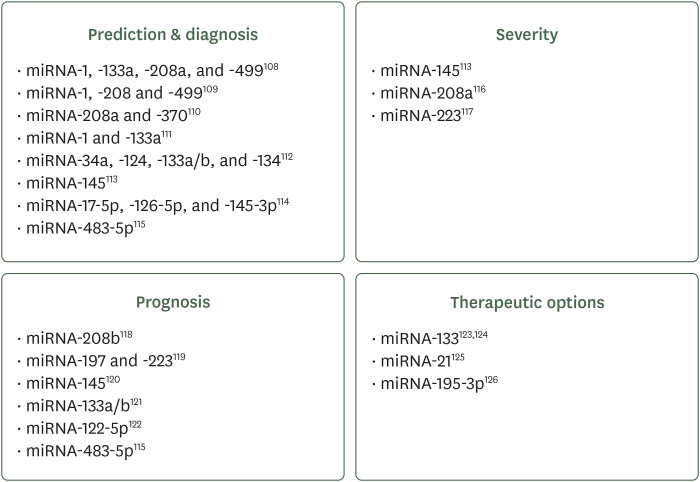Click miRNA-133 under Therapeutic options
Screen dimensions: 700x482
click(415, 338)
